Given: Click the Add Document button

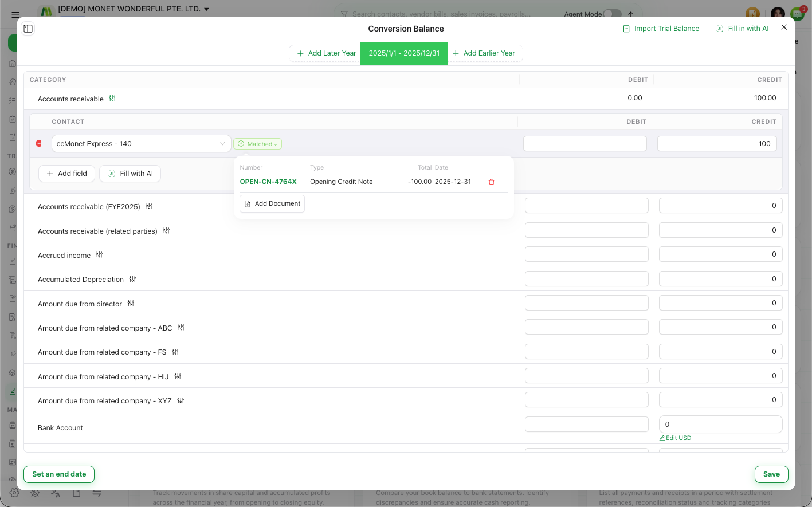Looking at the screenshot, I should click(272, 204).
